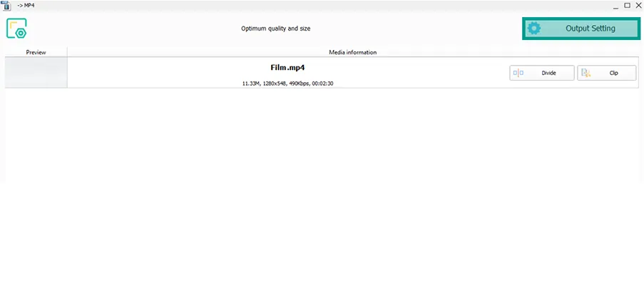Click the Preview column header
The image size is (644, 289).
36,52
